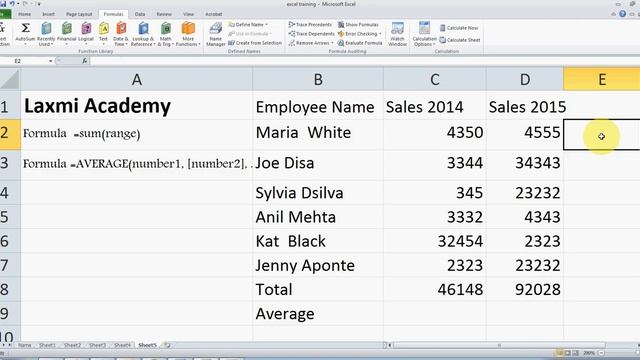The image size is (640, 360).
Task: Click the zoom out minus button
Action: click(x=601, y=353)
